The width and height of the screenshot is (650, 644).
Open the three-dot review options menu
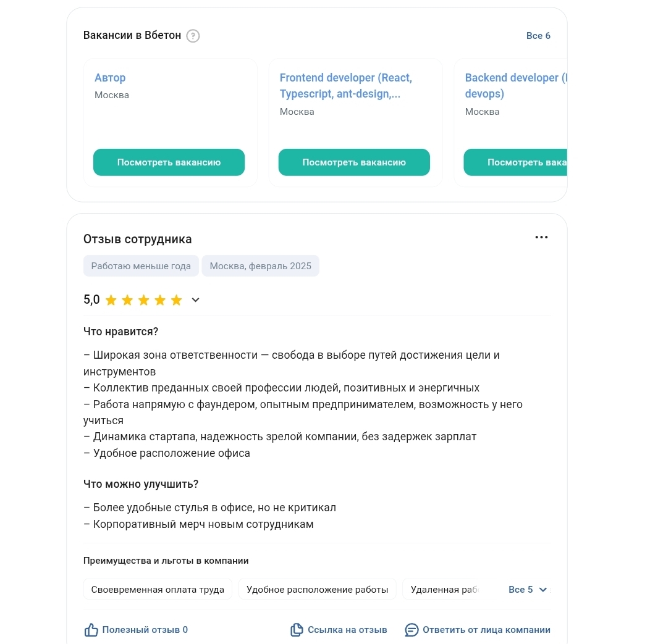coord(541,236)
